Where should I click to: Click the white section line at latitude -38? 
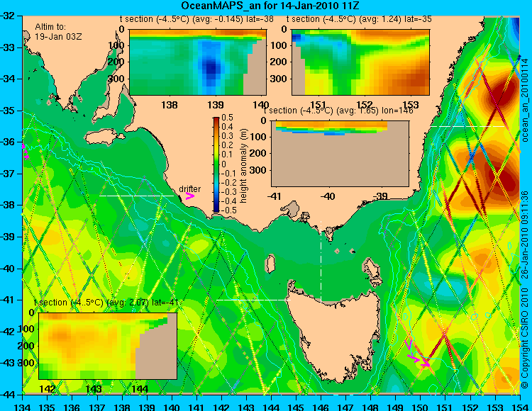(x=136, y=196)
